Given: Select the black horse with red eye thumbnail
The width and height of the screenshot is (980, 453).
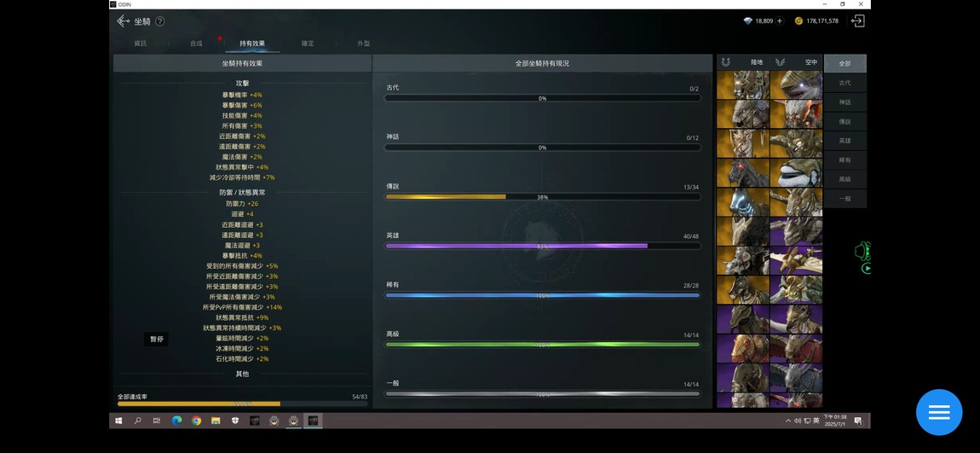Looking at the screenshot, I should pyautogui.click(x=743, y=172).
